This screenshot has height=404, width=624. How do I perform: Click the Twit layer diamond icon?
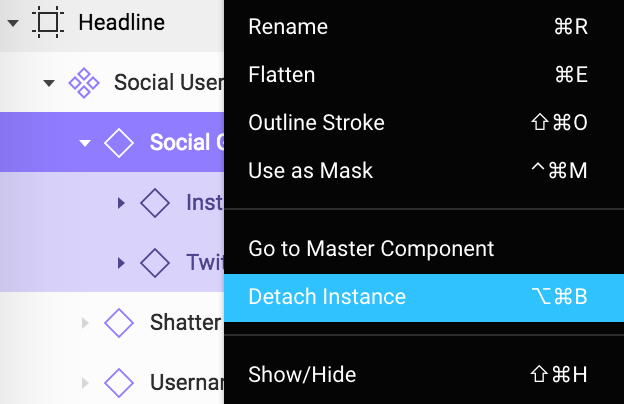click(x=155, y=263)
